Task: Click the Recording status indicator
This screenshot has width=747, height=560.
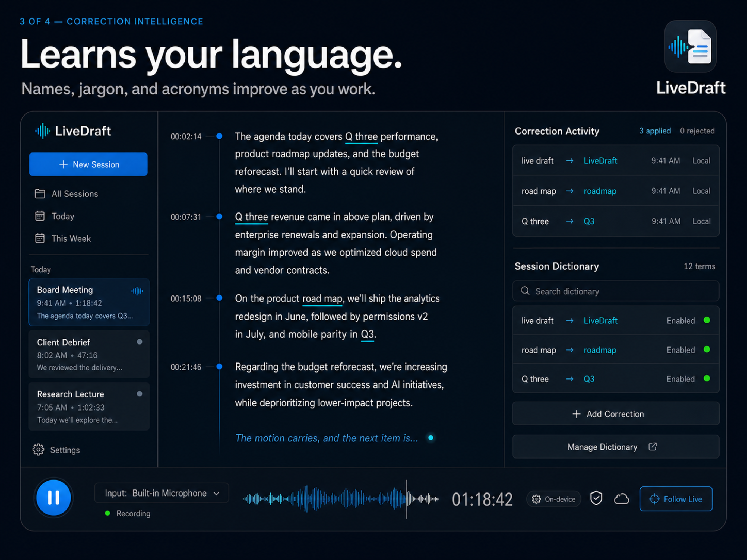Action: pos(128,513)
